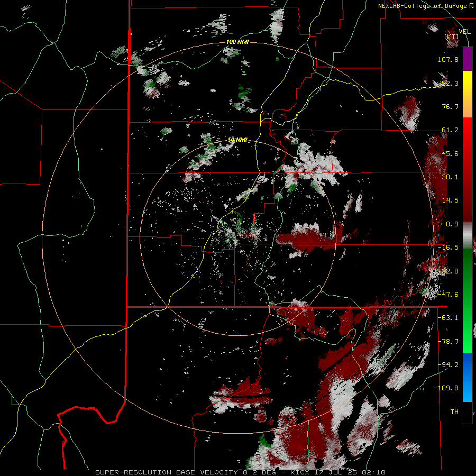Click the VEL legend title
Image resolution: width=476 pixels, height=476 pixels.
[464, 31]
